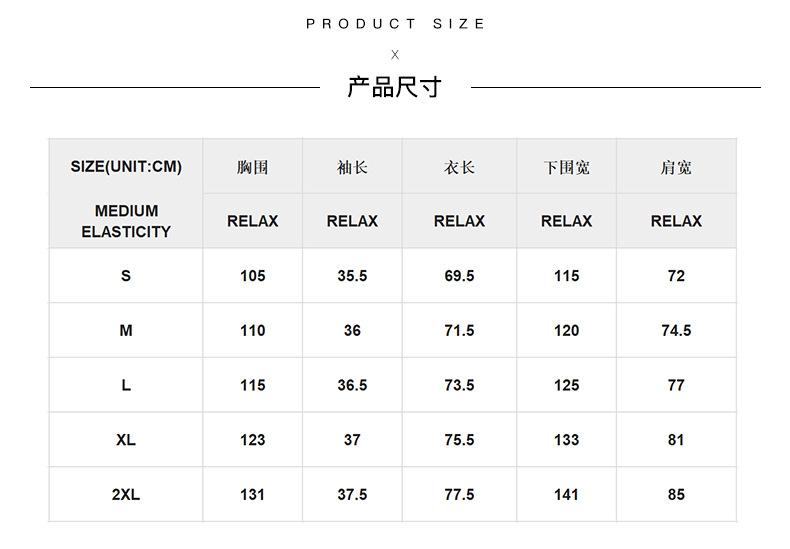Click the X icon below PRODUCT SIZE
Image resolution: width=790 pixels, height=549 pixels.
(395, 55)
